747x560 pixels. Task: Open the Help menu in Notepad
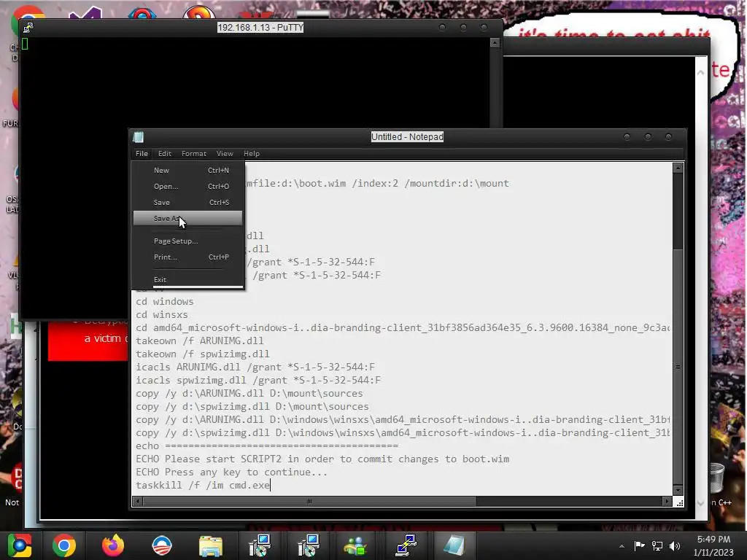click(252, 153)
